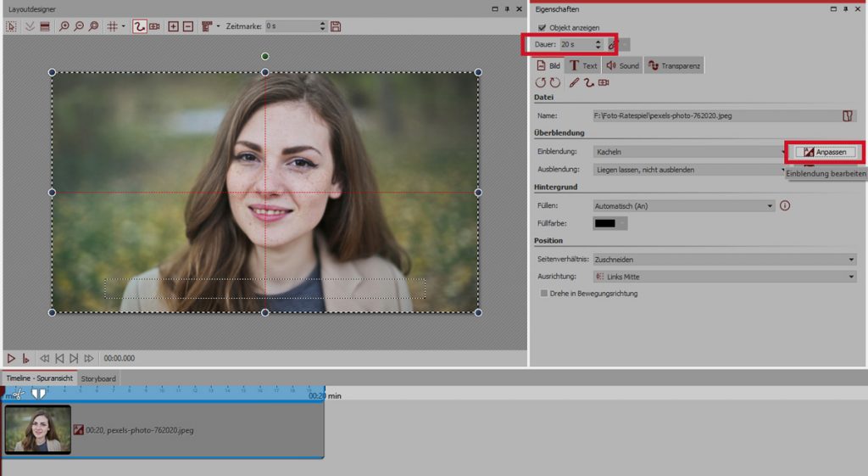The width and height of the screenshot is (868, 476).
Task: Expand the Ausrichtung dropdown showing Links Mitte
Action: tap(725, 277)
